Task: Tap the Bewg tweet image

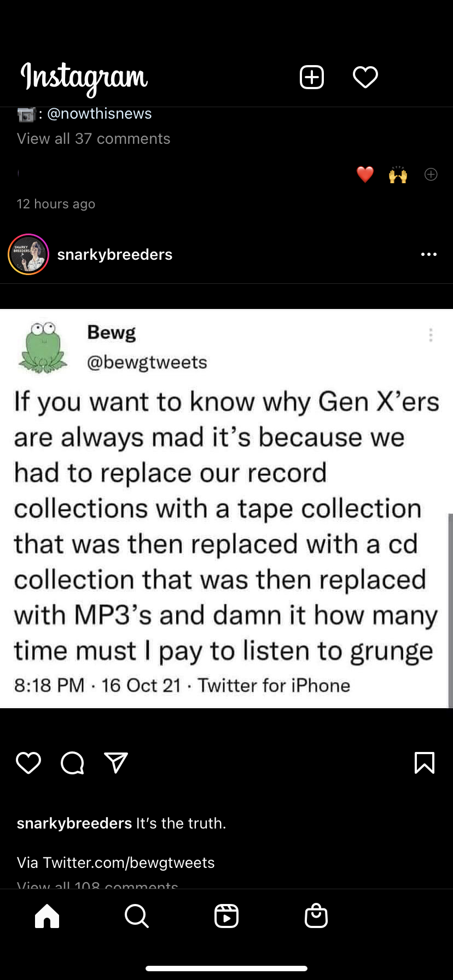Action: tap(226, 509)
